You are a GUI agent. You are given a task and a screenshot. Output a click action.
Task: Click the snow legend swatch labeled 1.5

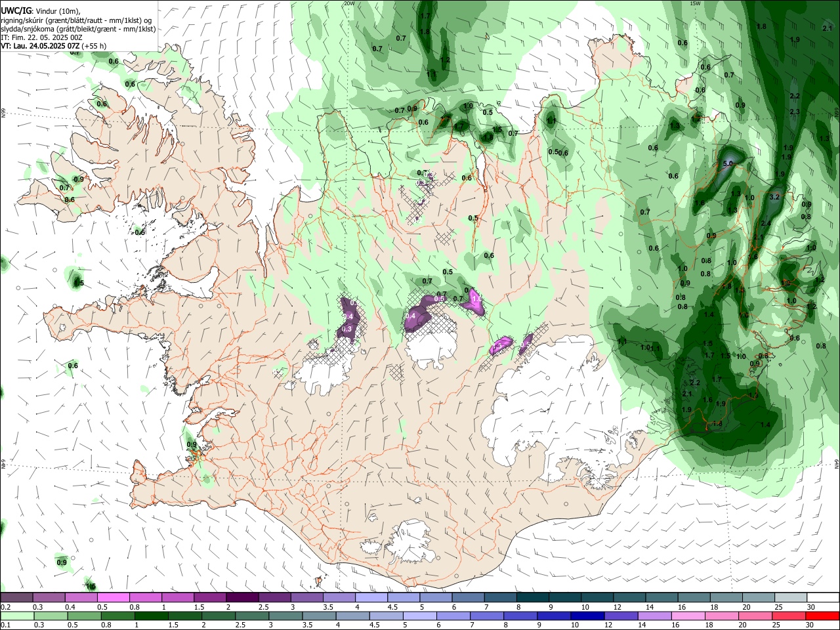(x=210, y=597)
